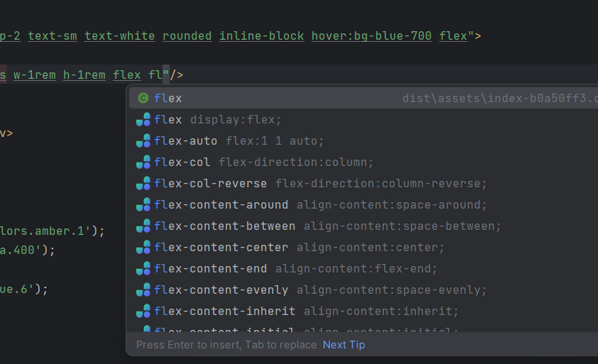Click the rounded class name in the editor
Viewport: 598px width, 364px height.
point(187,36)
